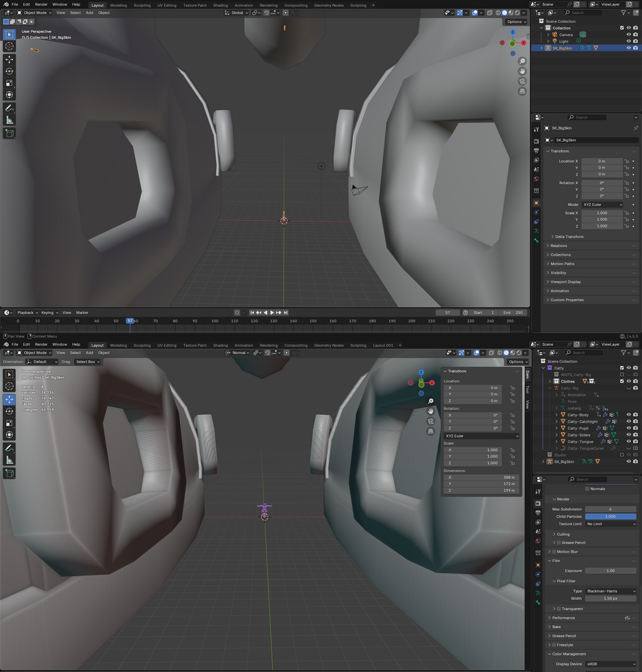
Task: Select the Rotate tool in upper viewport toolbar
Action: (x=9, y=72)
